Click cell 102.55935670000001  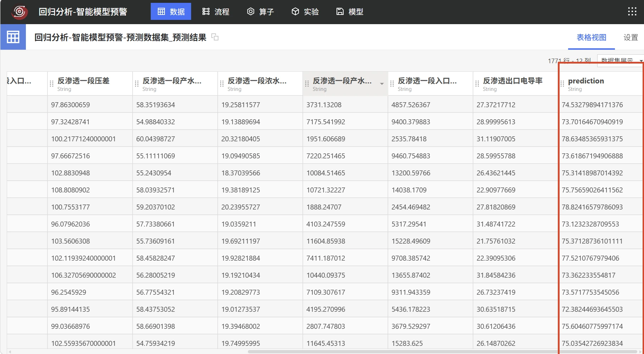[90, 343]
